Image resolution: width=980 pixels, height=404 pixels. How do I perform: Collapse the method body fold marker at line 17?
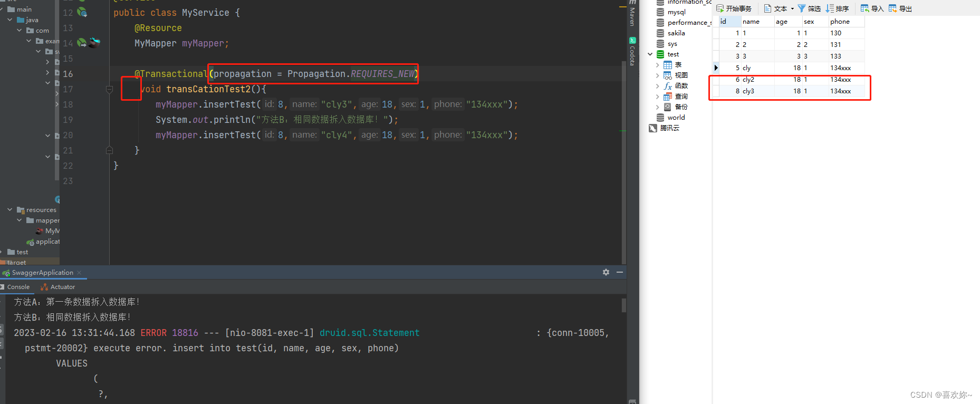pyautogui.click(x=110, y=89)
